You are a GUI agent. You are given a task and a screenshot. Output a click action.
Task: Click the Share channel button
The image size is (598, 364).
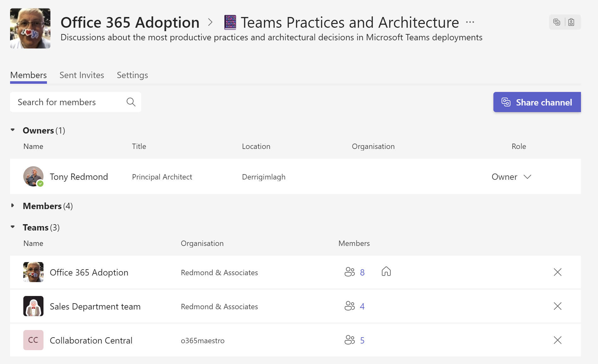click(537, 102)
